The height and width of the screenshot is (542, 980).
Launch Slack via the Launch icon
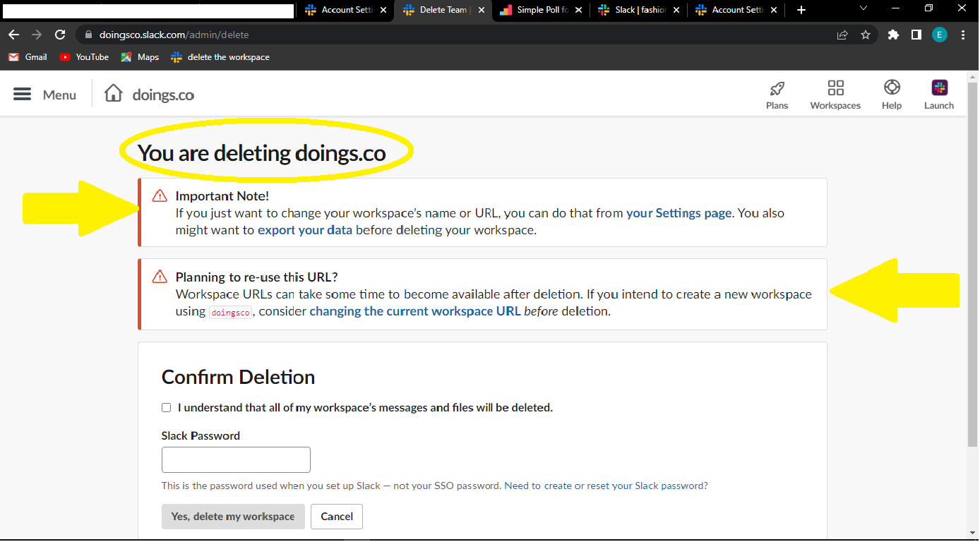coord(939,88)
